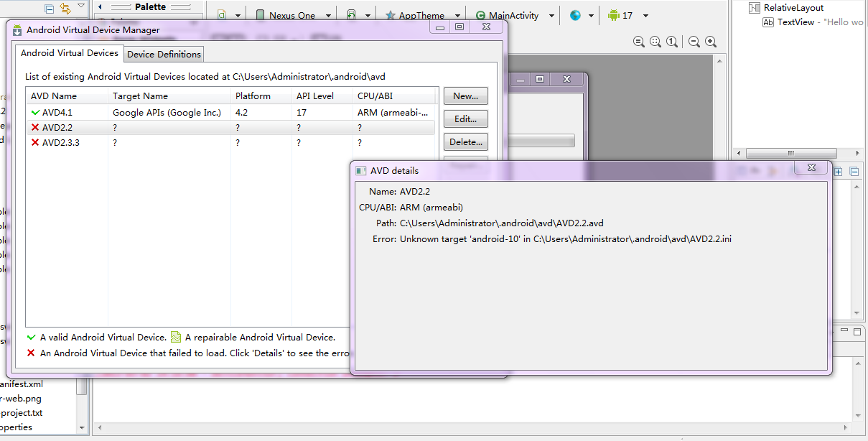Open the orientation dropdown arrow

pos(368,16)
